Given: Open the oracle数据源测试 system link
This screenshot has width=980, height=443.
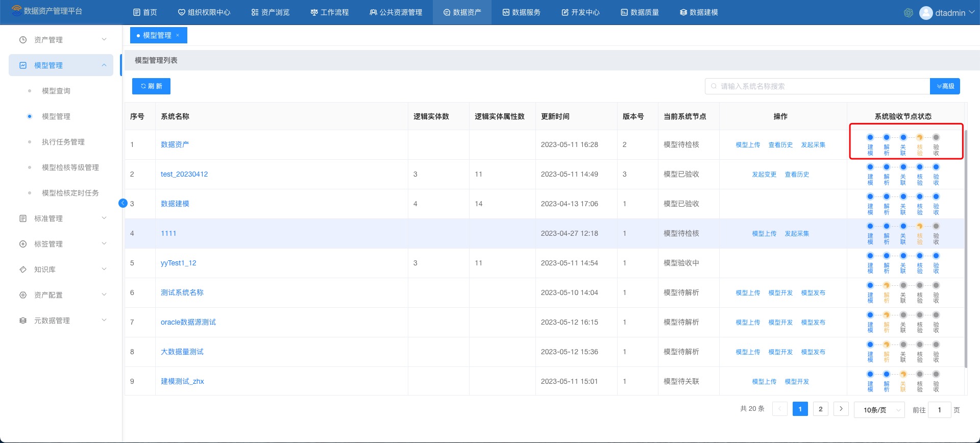Looking at the screenshot, I should pos(188,322).
